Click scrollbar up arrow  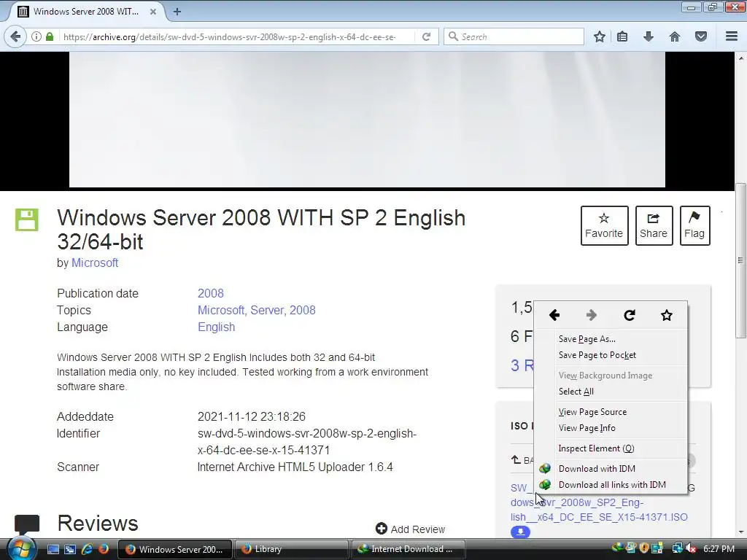click(x=740, y=58)
